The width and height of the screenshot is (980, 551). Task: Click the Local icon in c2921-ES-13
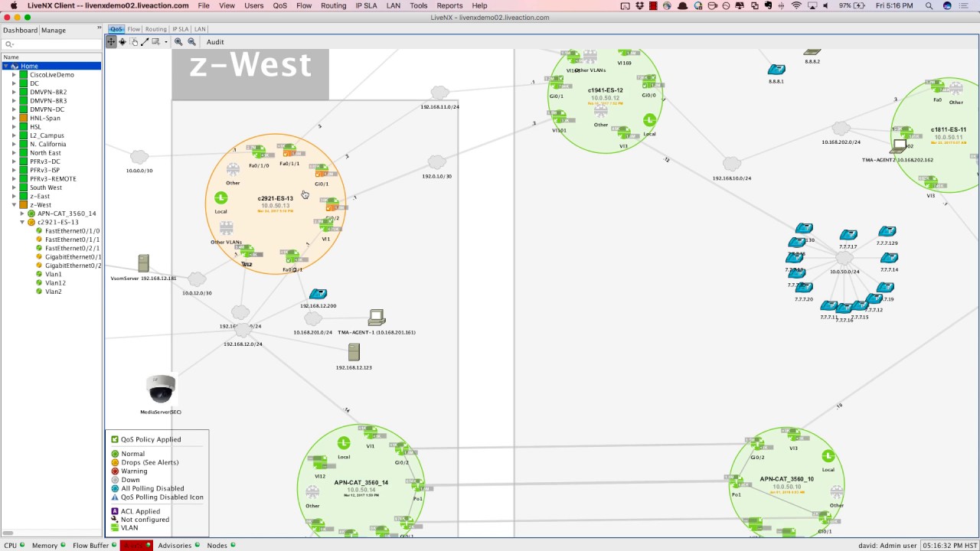(220, 198)
